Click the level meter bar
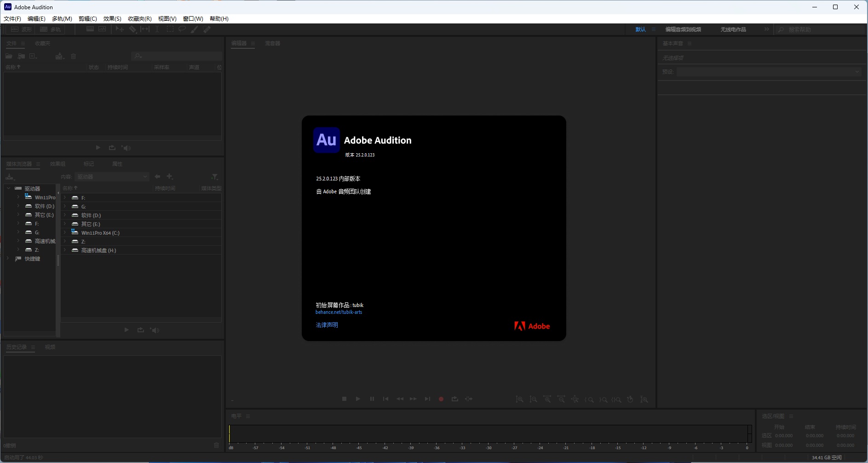Screen dimensions: 868x463 click(x=490, y=434)
